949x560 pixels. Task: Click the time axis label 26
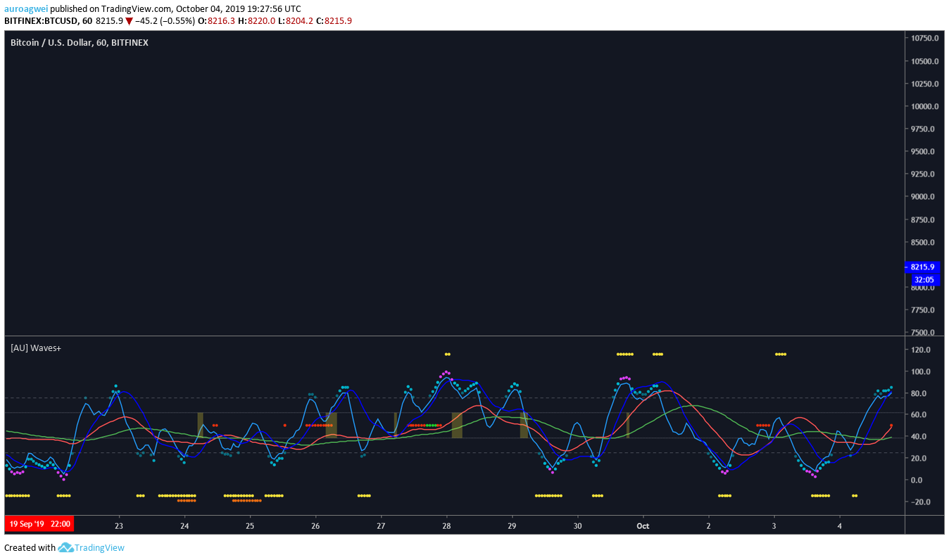click(x=315, y=526)
